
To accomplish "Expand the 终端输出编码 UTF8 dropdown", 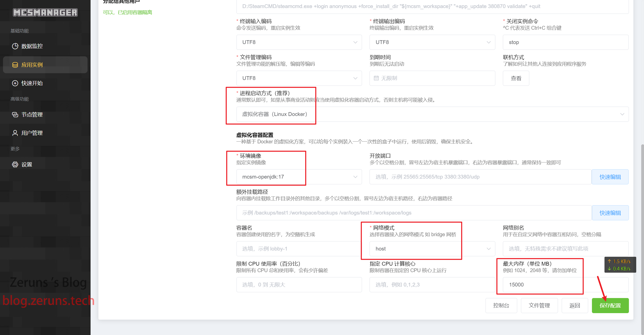I will pos(432,42).
